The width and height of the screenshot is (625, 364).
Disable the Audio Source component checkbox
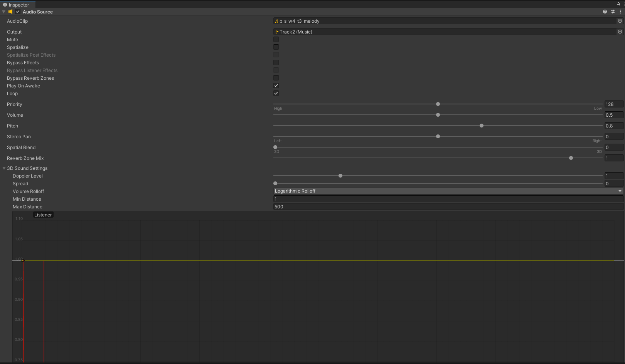tap(18, 12)
